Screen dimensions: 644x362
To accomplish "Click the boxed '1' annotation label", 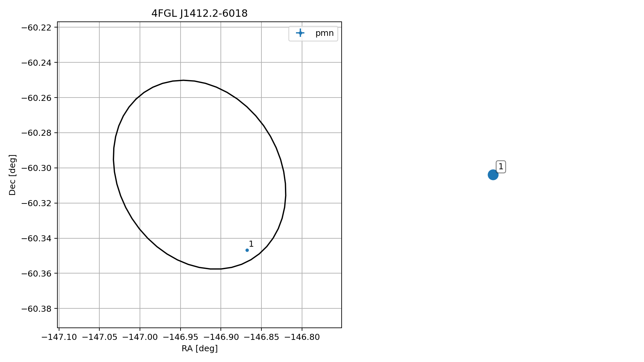I will coord(501,167).
